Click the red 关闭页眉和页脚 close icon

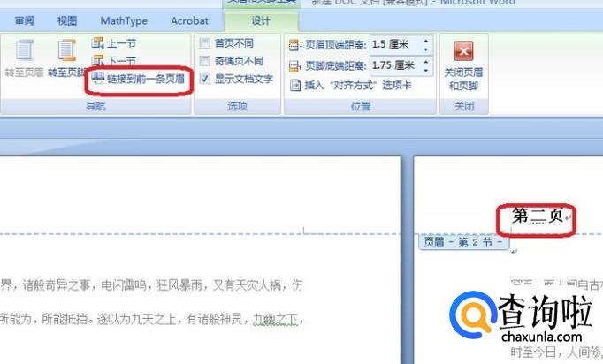(x=462, y=51)
